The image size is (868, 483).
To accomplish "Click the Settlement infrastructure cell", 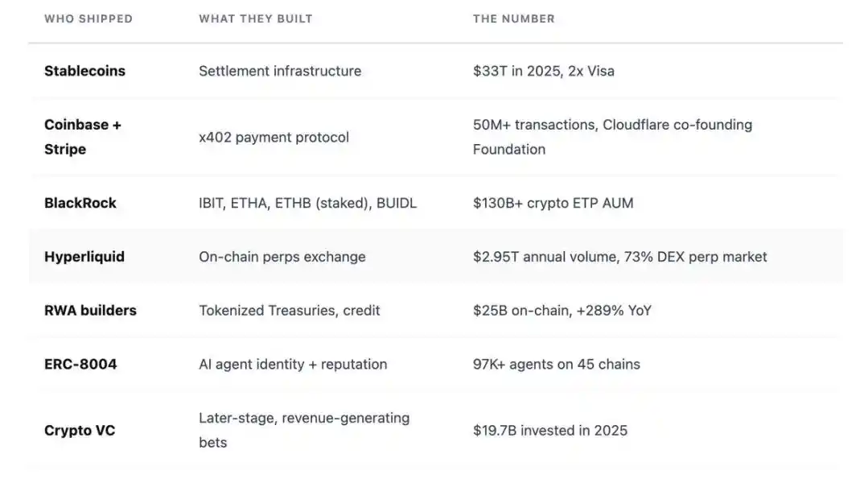I will pyautogui.click(x=280, y=71).
